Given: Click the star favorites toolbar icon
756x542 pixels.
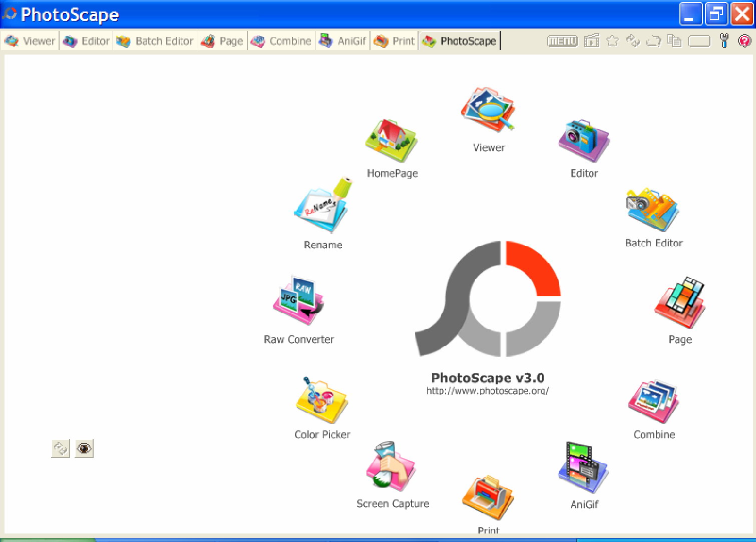Looking at the screenshot, I should [612, 41].
